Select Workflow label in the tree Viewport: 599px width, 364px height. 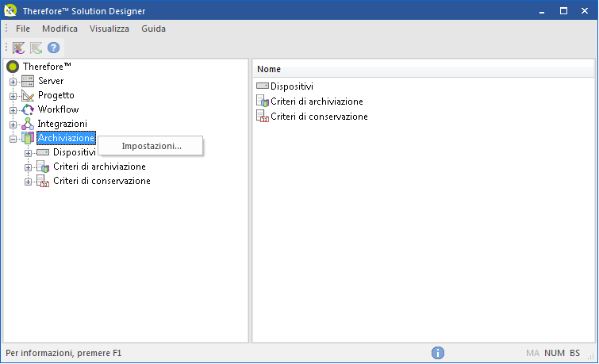click(58, 109)
